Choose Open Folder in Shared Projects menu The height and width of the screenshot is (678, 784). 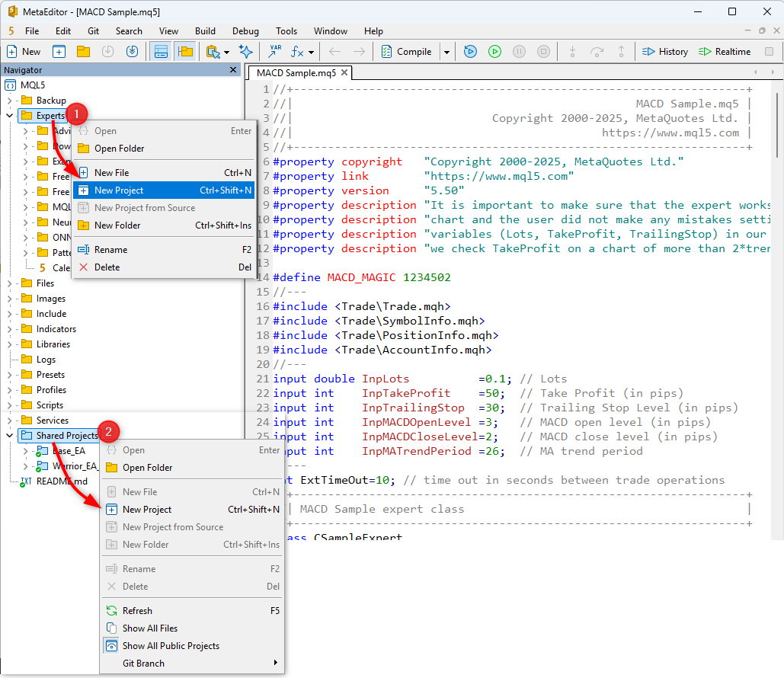[x=193, y=468]
